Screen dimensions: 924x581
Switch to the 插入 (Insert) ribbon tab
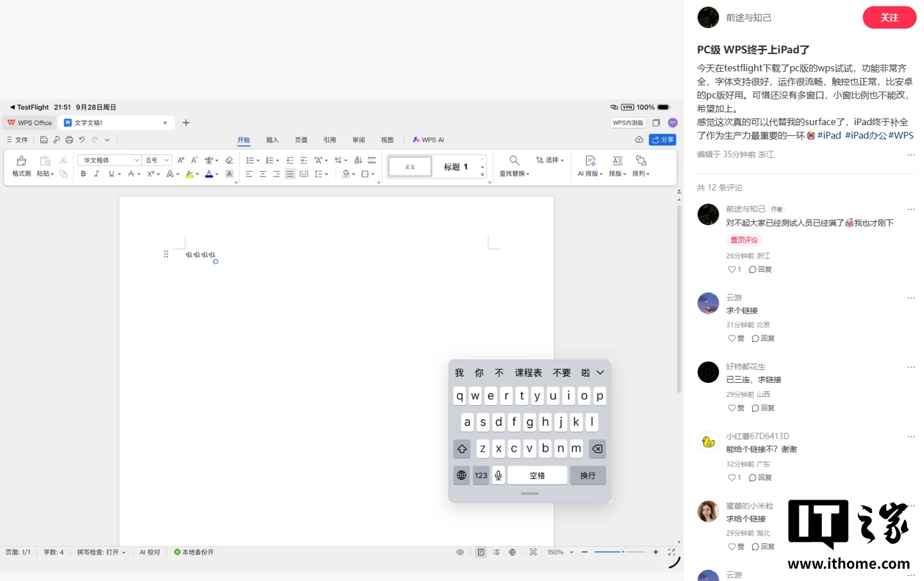tap(272, 140)
